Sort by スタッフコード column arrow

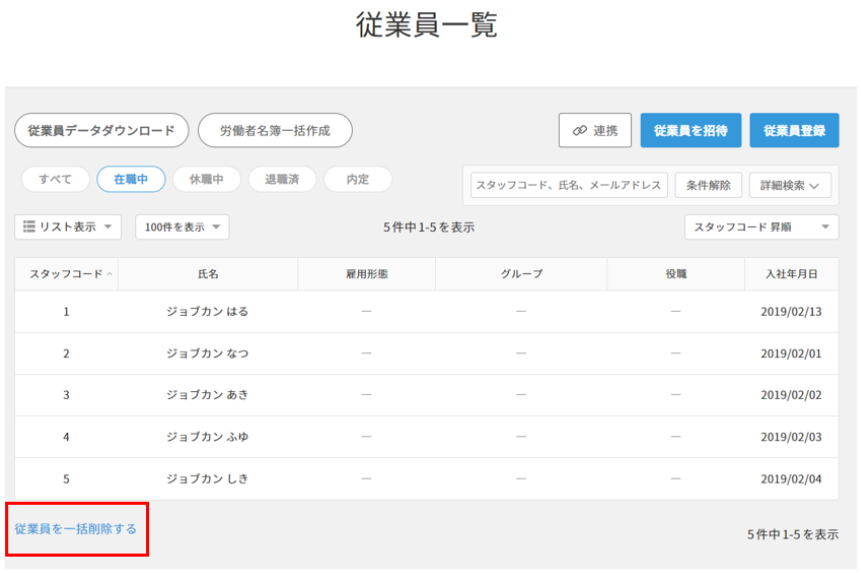109,274
